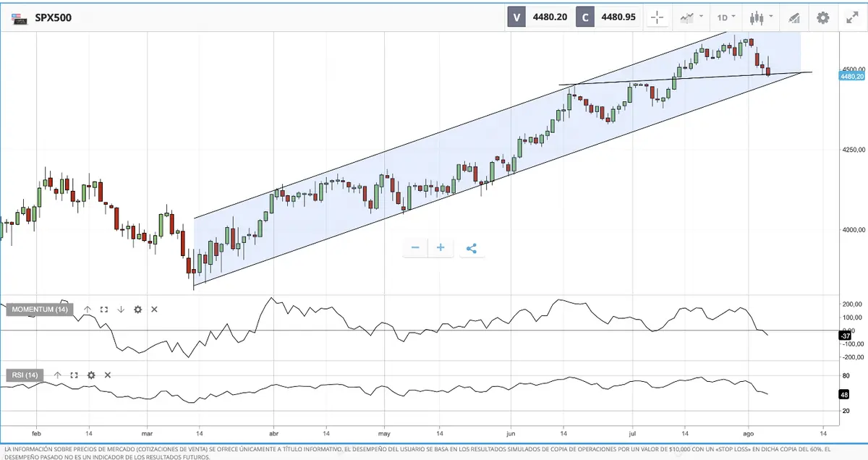Open Momentum indicator settings gear

[137, 310]
